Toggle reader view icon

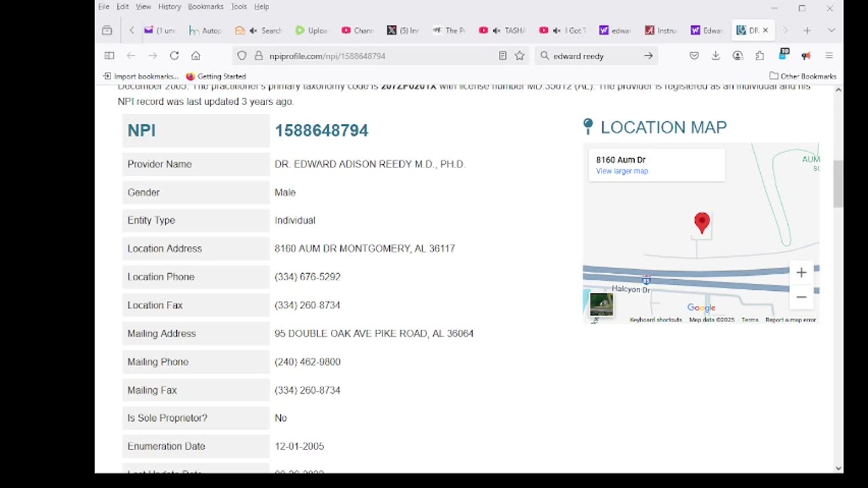coord(502,56)
